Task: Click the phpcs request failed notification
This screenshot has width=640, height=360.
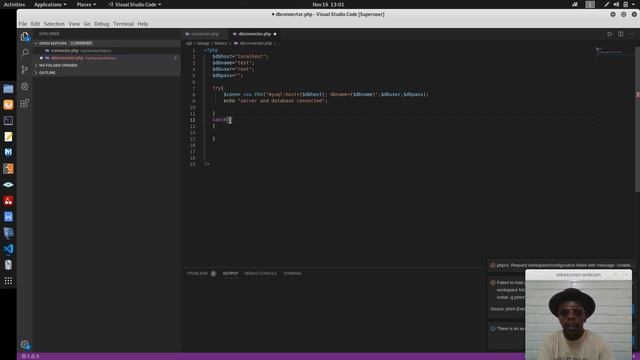Action: 561,265
